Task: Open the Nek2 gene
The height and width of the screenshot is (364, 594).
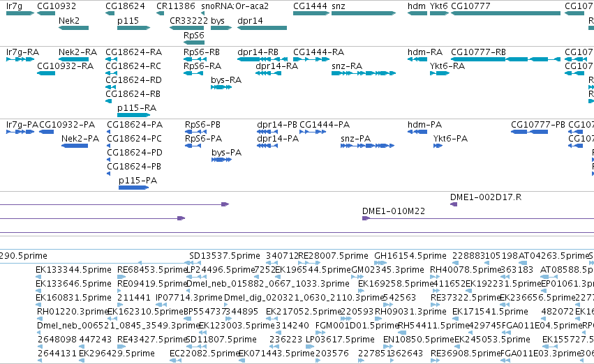Action: (73, 28)
